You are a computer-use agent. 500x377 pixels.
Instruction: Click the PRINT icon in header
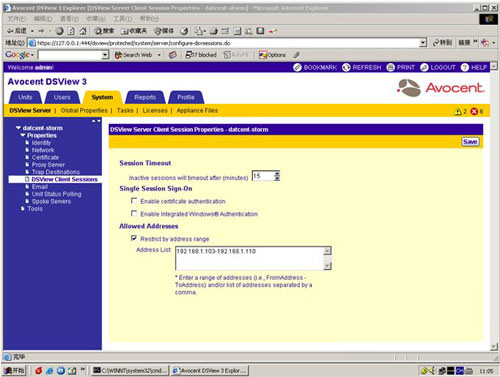pos(391,67)
